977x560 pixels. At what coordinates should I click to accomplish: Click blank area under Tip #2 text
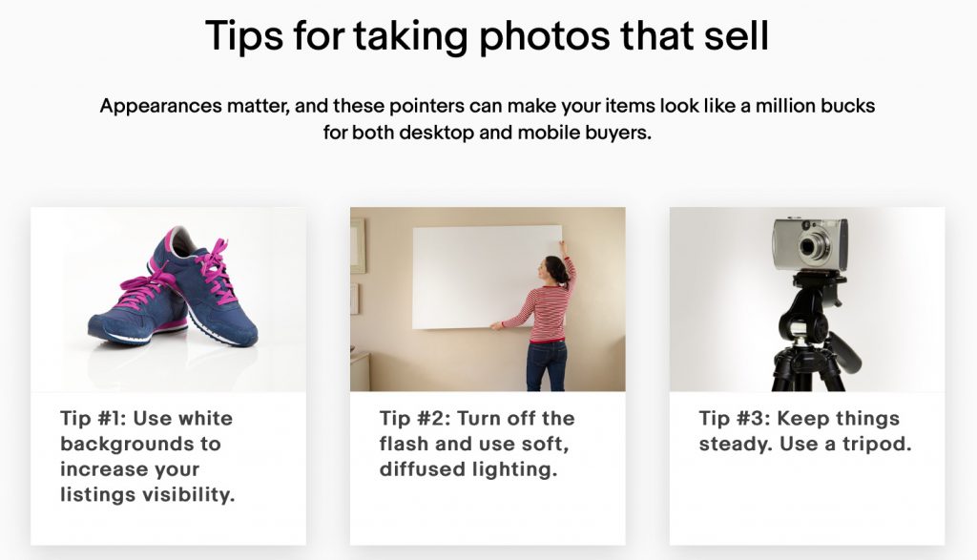click(x=488, y=514)
